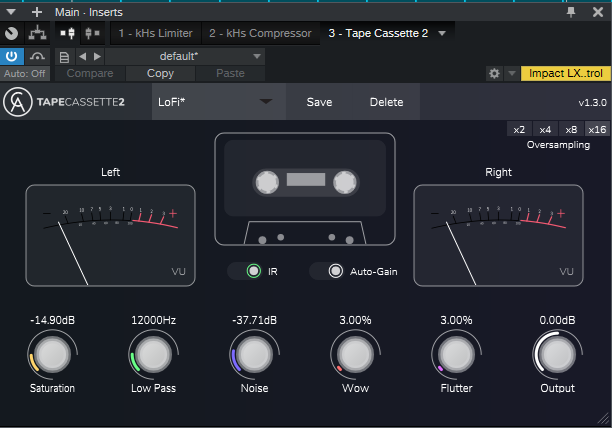612x428 pixels.
Task: Toggle the plugin power bypass button
Action: tap(11, 56)
